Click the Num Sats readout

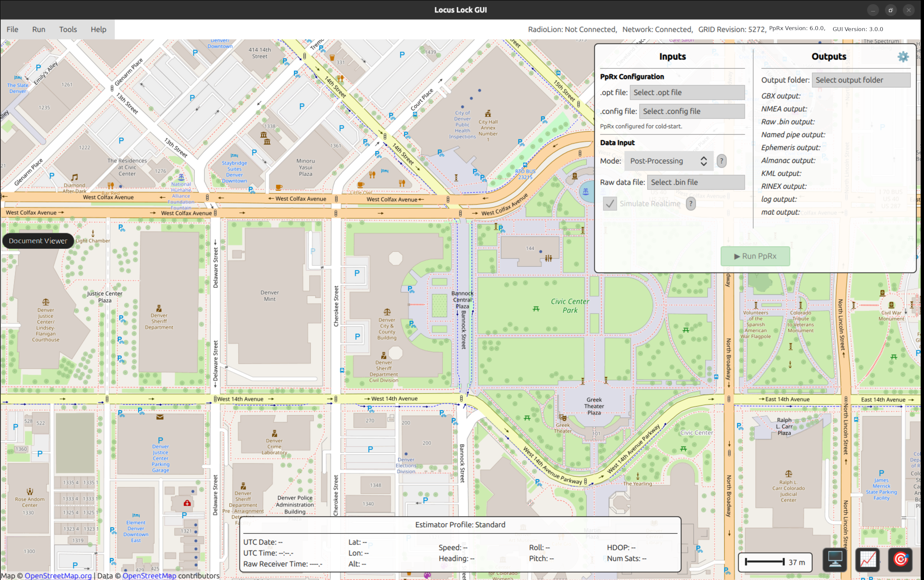click(x=626, y=558)
